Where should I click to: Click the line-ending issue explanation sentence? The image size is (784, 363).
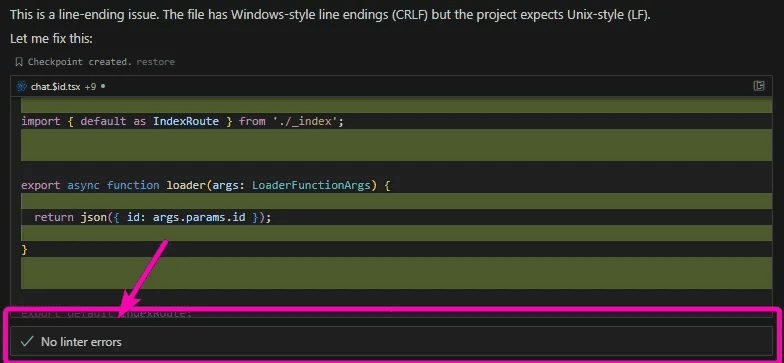click(x=330, y=14)
